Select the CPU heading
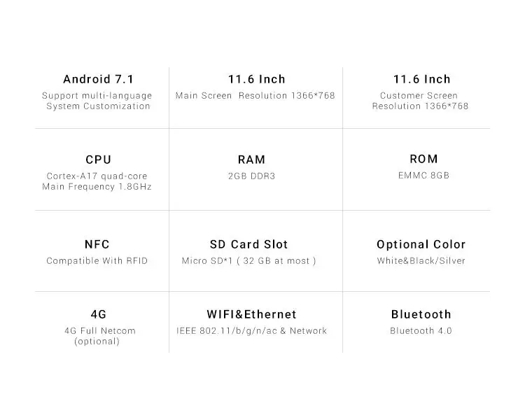The height and width of the screenshot is (420, 525). click(98, 160)
